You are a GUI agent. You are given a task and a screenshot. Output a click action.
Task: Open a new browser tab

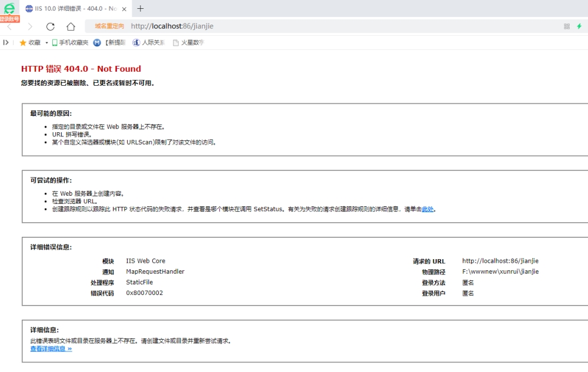pyautogui.click(x=141, y=9)
